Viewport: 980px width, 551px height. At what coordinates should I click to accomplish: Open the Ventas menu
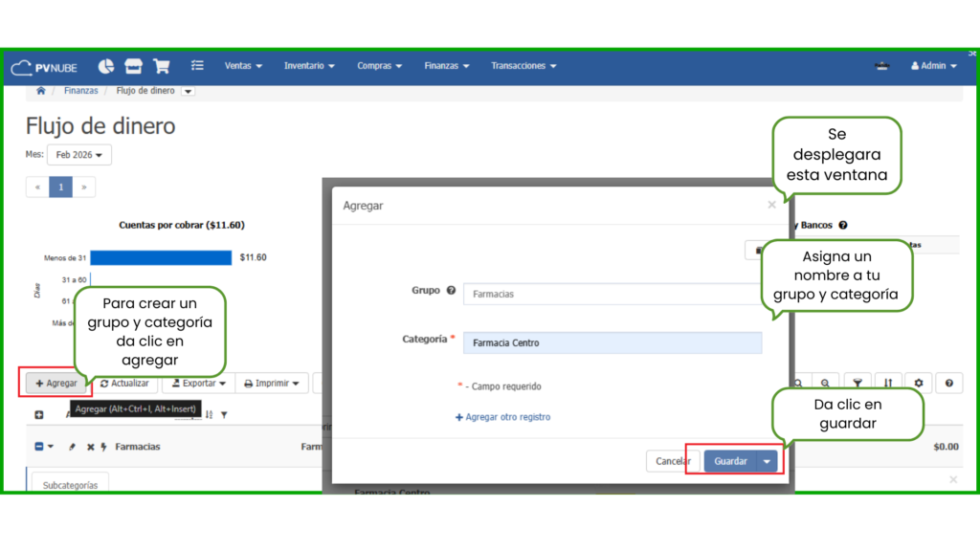coord(243,66)
